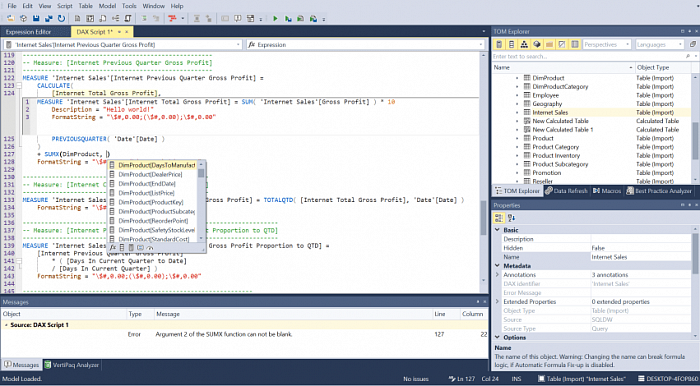
Task: Toggle info columns in TOM Explorer
Action: pyautogui.click(x=575, y=44)
